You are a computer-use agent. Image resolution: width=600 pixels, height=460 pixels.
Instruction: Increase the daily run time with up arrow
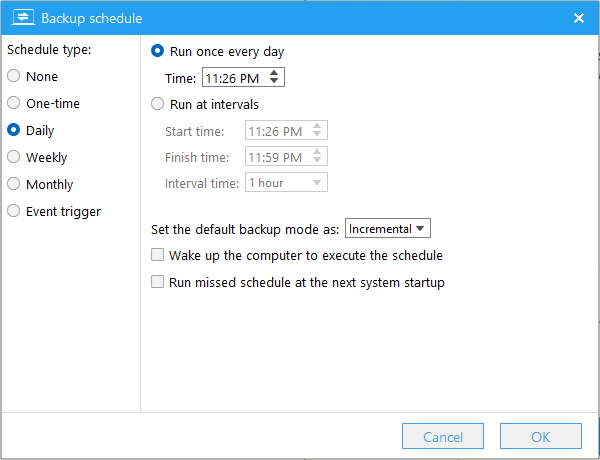pyautogui.click(x=275, y=73)
